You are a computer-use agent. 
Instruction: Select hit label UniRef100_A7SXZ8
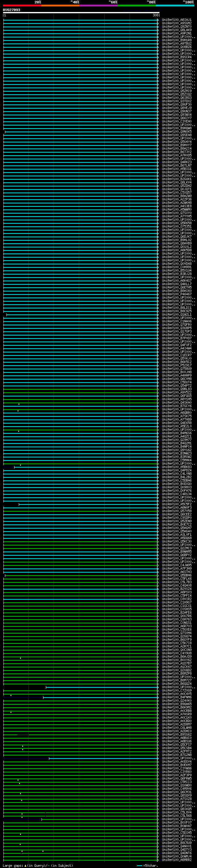[177, 799]
